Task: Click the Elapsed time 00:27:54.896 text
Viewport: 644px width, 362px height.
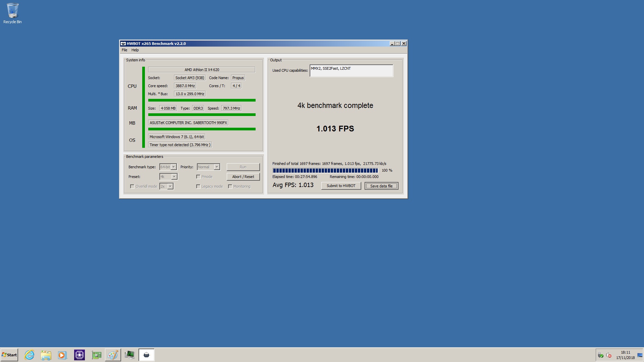Action: tap(295, 177)
